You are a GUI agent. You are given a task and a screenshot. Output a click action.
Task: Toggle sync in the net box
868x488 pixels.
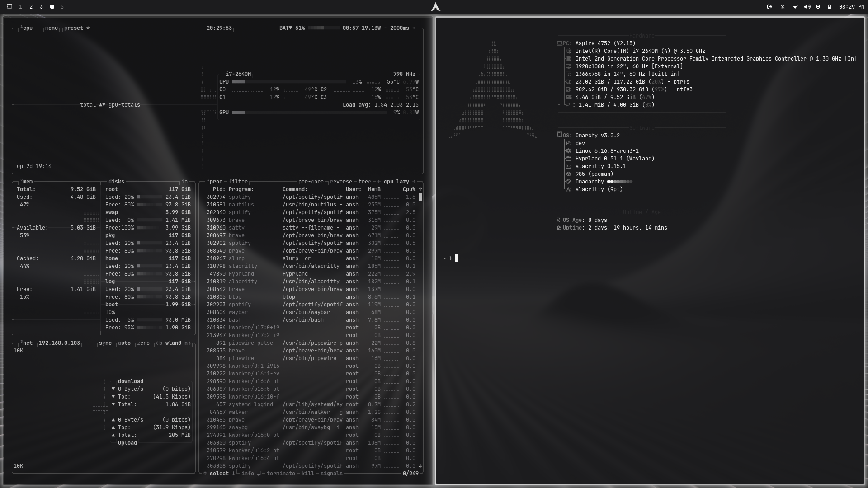[x=105, y=343]
